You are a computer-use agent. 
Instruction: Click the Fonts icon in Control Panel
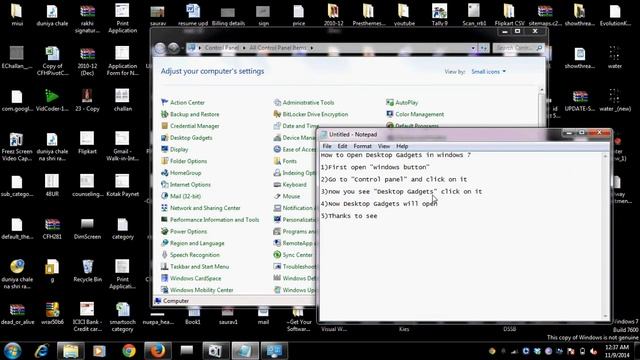coord(277,161)
